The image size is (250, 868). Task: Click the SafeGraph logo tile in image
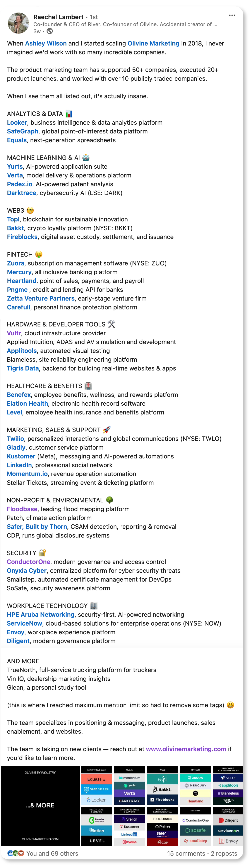(x=96, y=789)
